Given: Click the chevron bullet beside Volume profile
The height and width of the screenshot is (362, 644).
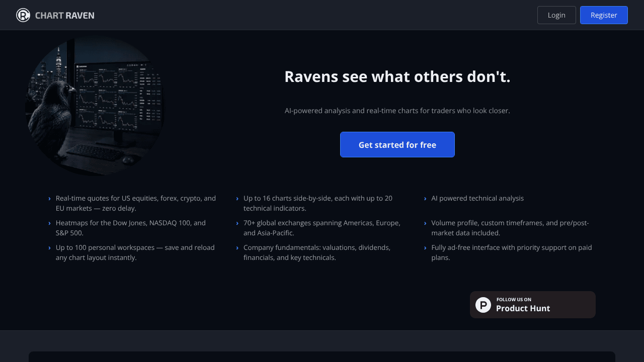Looking at the screenshot, I should 425,224.
